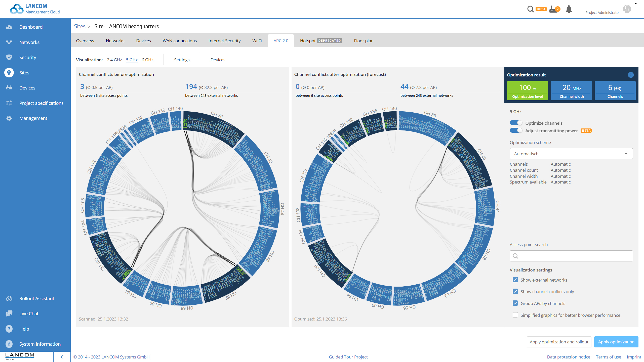Image resolution: width=644 pixels, height=362 pixels.
Task: Select 2.4 GHz visualization
Action: [114, 60]
